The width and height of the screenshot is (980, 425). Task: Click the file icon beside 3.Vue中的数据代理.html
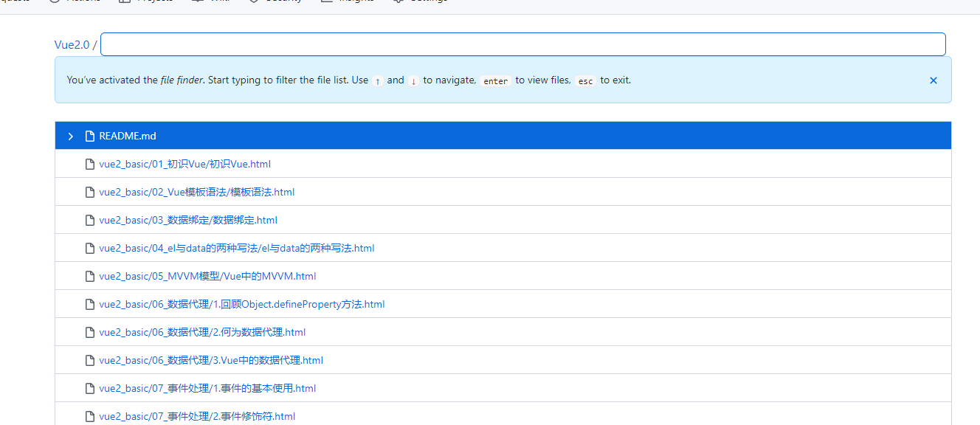click(x=90, y=361)
